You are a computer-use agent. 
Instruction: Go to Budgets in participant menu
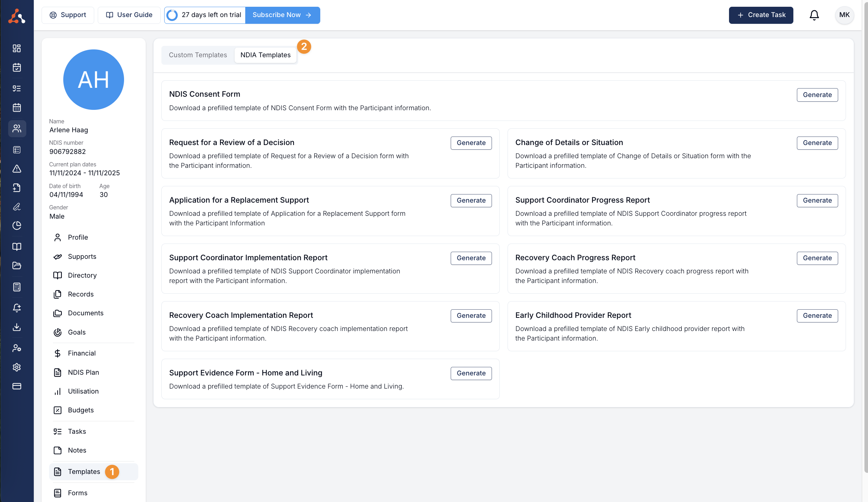(81, 410)
